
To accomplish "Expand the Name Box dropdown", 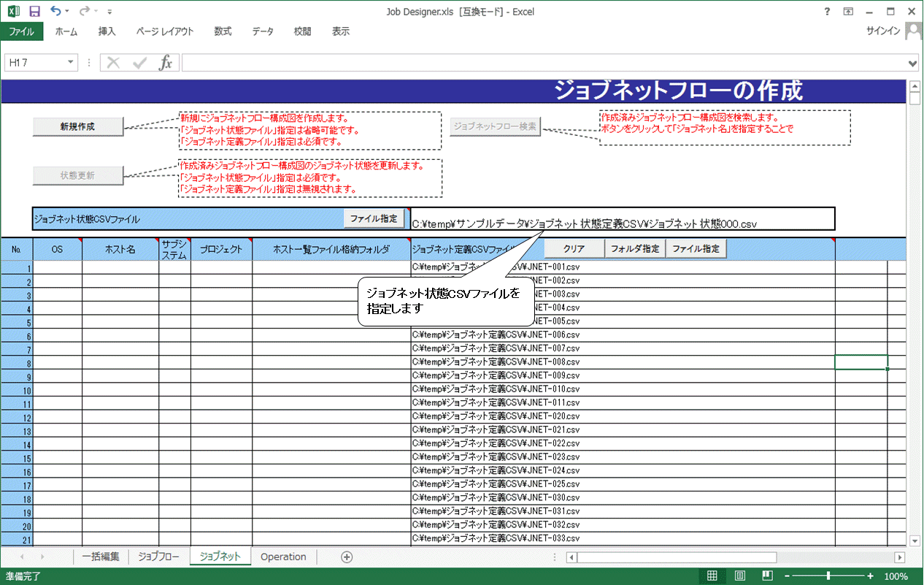I will point(71,63).
